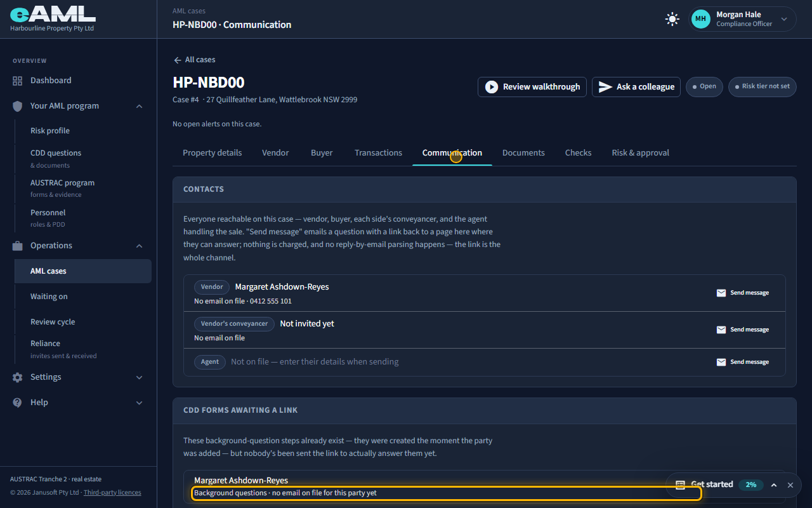Go to the Risk & approval tab
The height and width of the screenshot is (508, 812).
click(x=640, y=153)
